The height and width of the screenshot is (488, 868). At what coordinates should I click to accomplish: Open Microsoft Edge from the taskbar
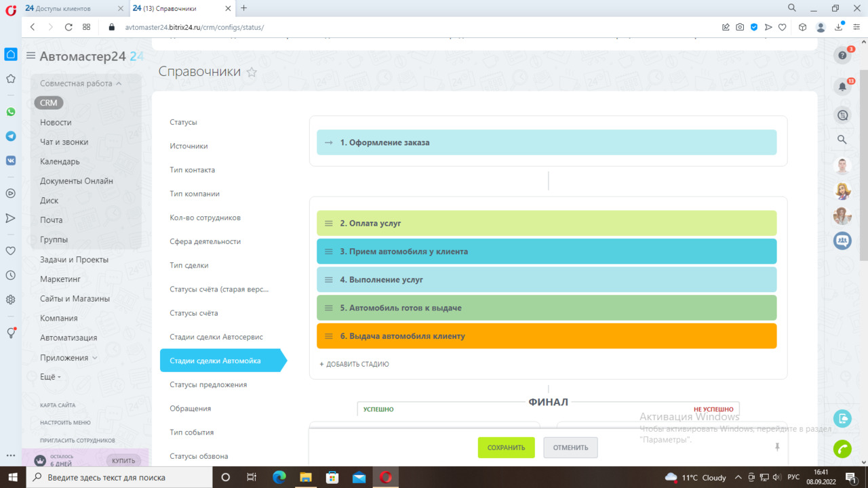pyautogui.click(x=279, y=477)
